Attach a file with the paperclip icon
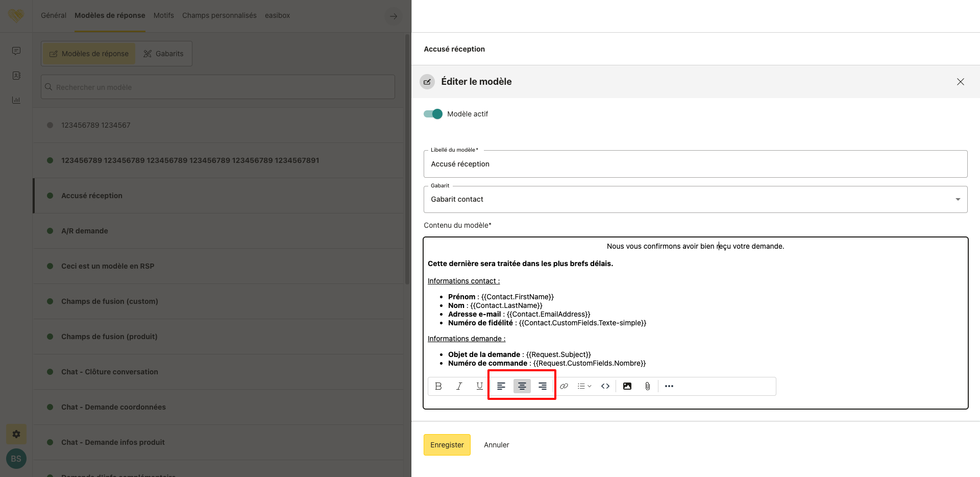The width and height of the screenshot is (980, 477). 647,386
